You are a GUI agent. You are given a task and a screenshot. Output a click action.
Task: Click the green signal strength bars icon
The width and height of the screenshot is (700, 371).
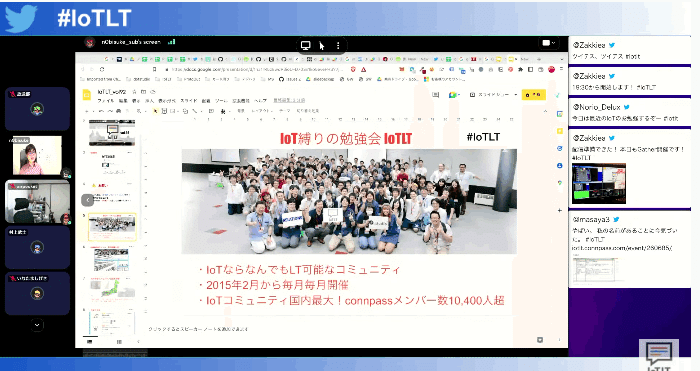point(171,42)
